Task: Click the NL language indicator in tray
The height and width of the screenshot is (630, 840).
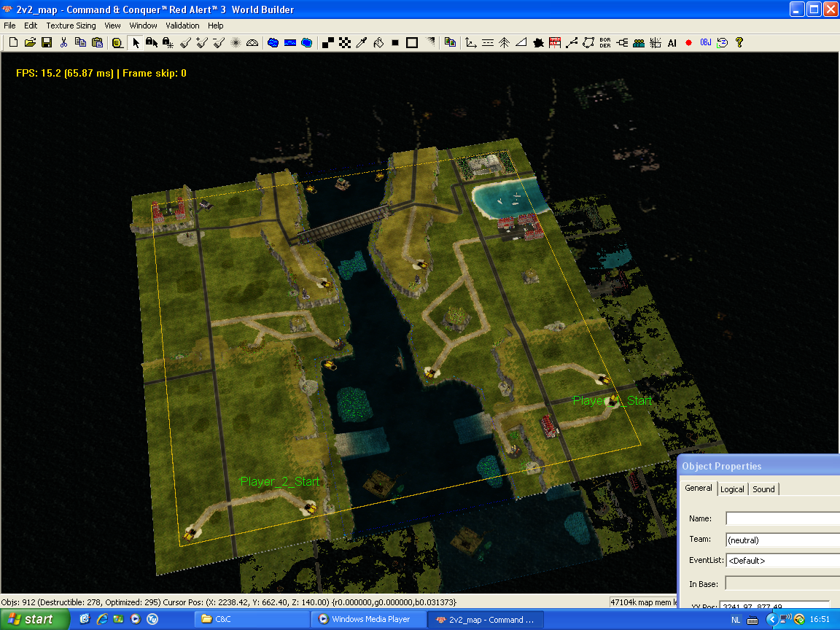Action: pyautogui.click(x=736, y=620)
